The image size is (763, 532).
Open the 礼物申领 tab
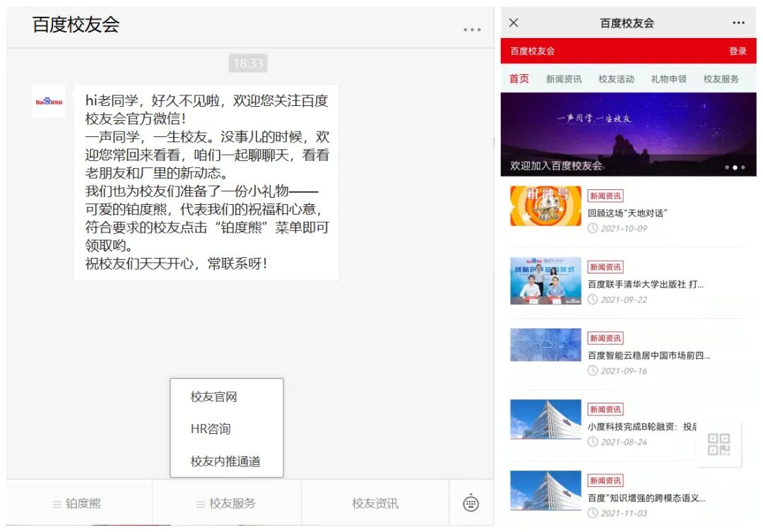point(668,79)
